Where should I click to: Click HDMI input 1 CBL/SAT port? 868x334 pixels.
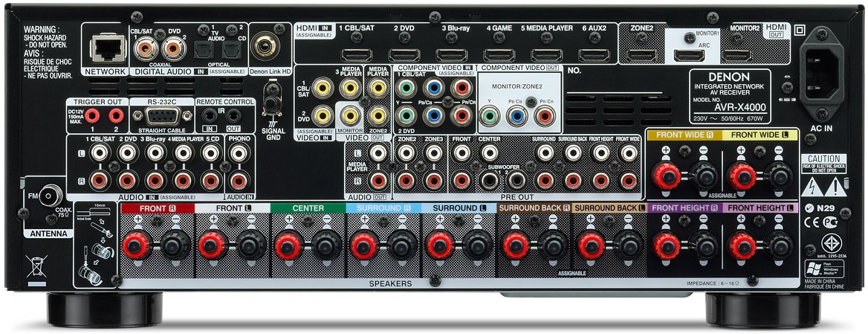point(357,55)
